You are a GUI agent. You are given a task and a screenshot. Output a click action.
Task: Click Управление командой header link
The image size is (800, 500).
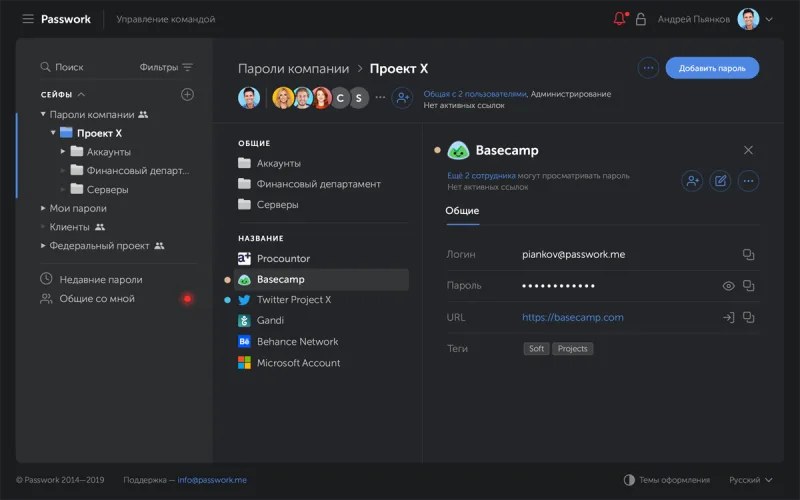coord(166,19)
